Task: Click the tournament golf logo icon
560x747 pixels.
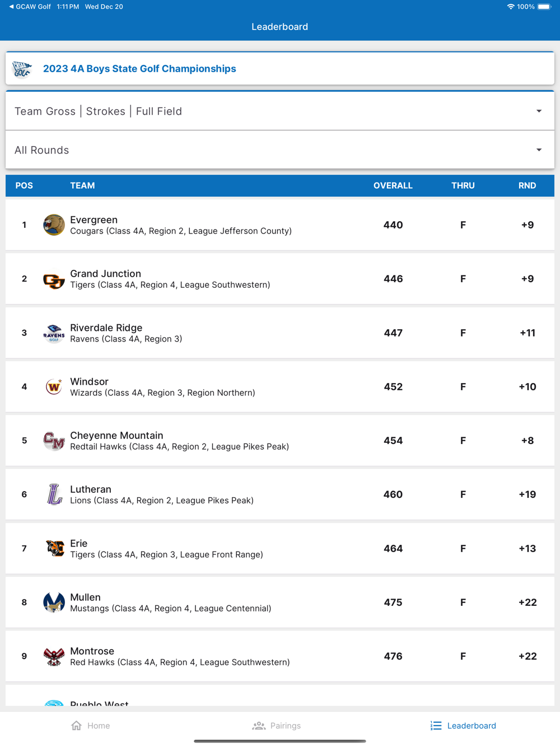Action: pos(22,69)
